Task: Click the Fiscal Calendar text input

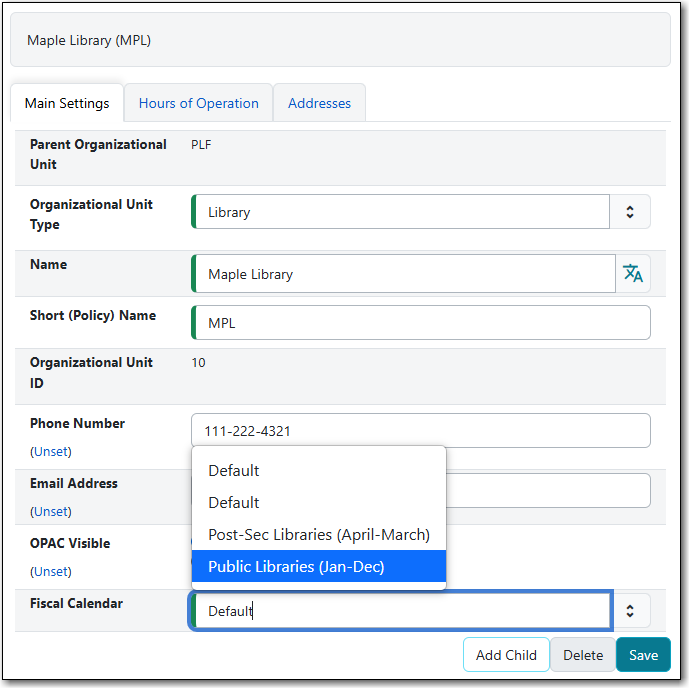Action: point(400,611)
